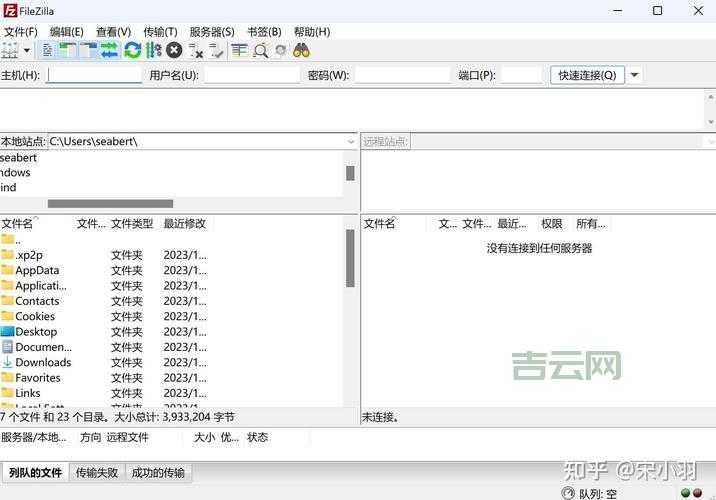The width and height of the screenshot is (716, 500).
Task: Open the 传输(T) menu
Action: coord(160,32)
